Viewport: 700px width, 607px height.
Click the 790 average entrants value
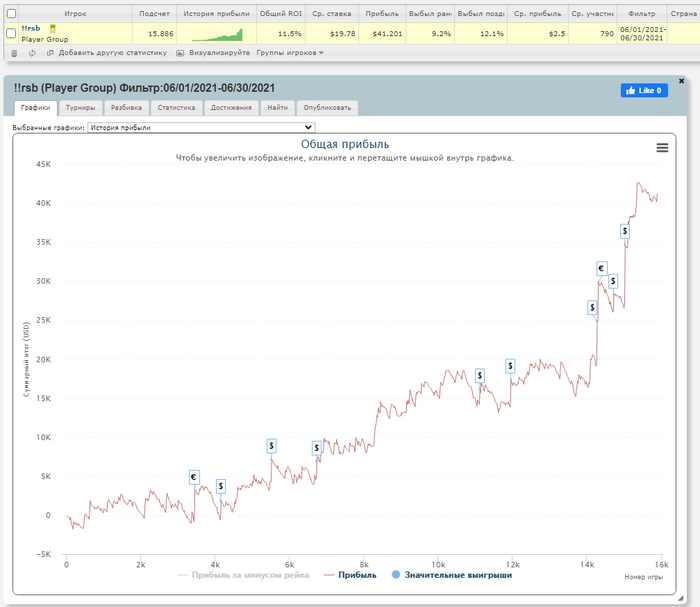[x=607, y=34]
